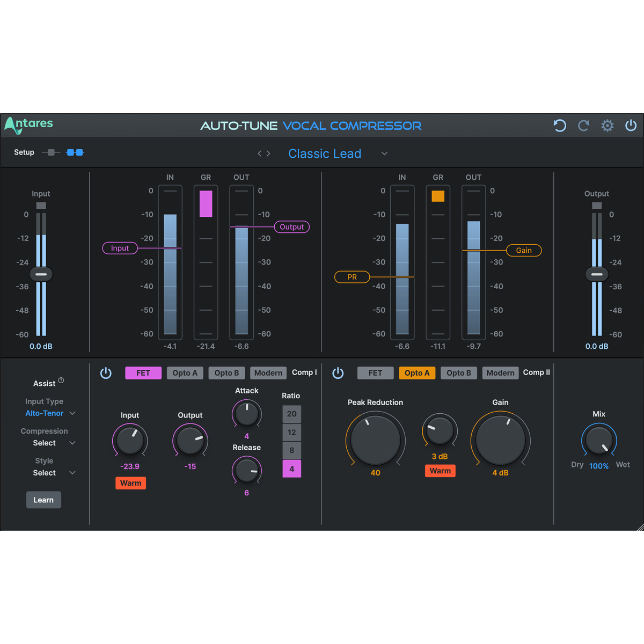Click the Classic Lead preset name
Screen dimensions: 644x644
pyautogui.click(x=325, y=153)
